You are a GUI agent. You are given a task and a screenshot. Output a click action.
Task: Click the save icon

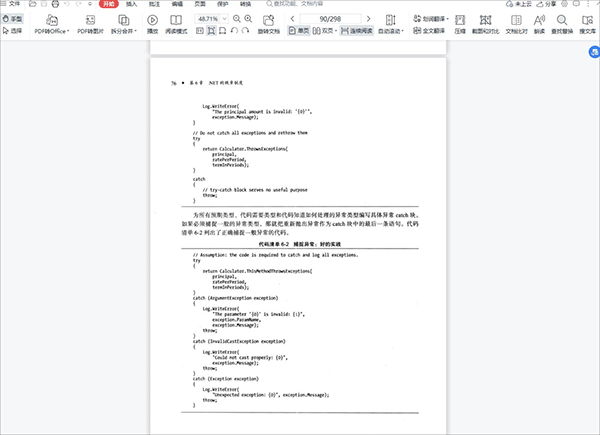coord(44,4)
